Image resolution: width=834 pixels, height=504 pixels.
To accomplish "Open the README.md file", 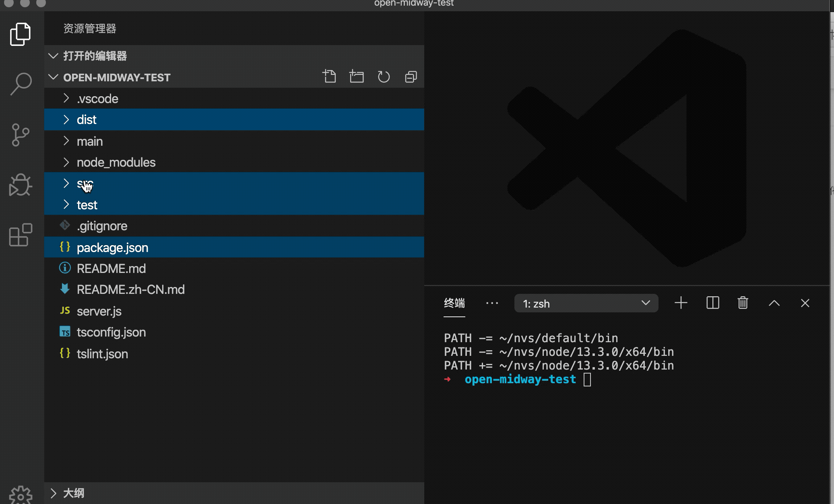I will click(234, 269).
